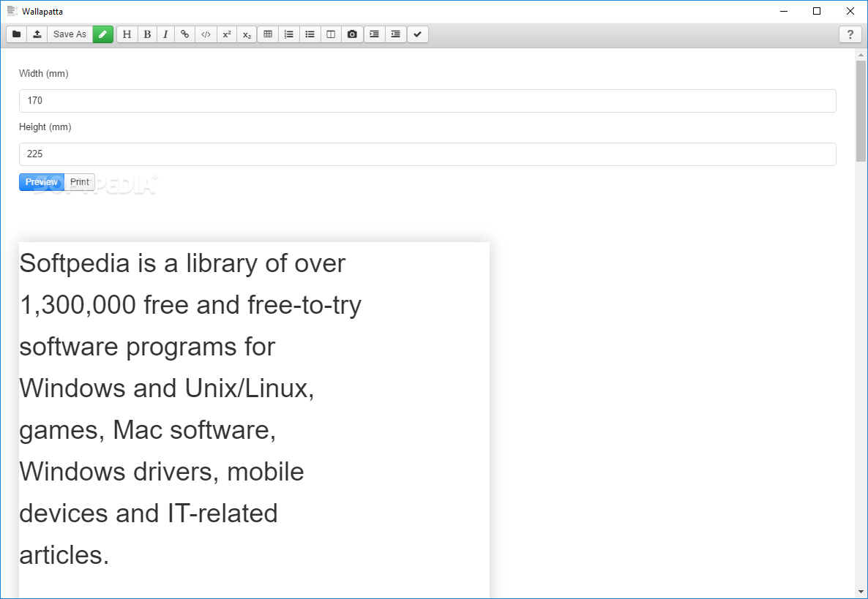Screen dimensions: 868x599
Task: Click the Height (mm) input field
Action: point(427,154)
